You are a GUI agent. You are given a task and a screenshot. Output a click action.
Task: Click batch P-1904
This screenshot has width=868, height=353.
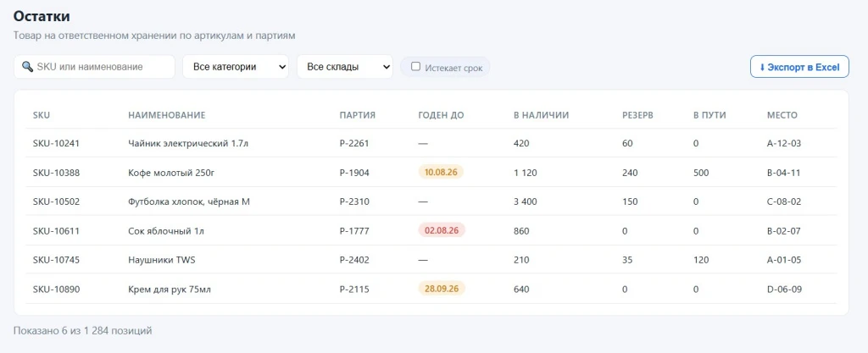coord(354,173)
